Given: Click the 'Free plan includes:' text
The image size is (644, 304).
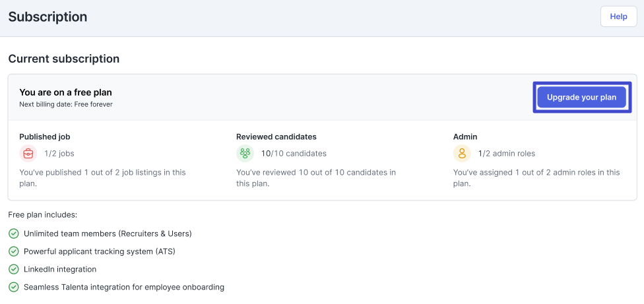Looking at the screenshot, I should pyautogui.click(x=43, y=215).
